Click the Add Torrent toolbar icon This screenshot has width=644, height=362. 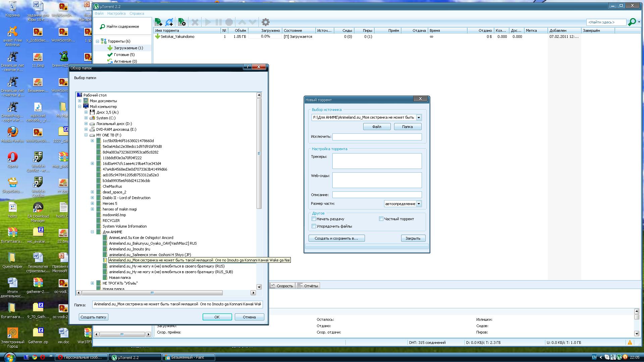tap(158, 22)
